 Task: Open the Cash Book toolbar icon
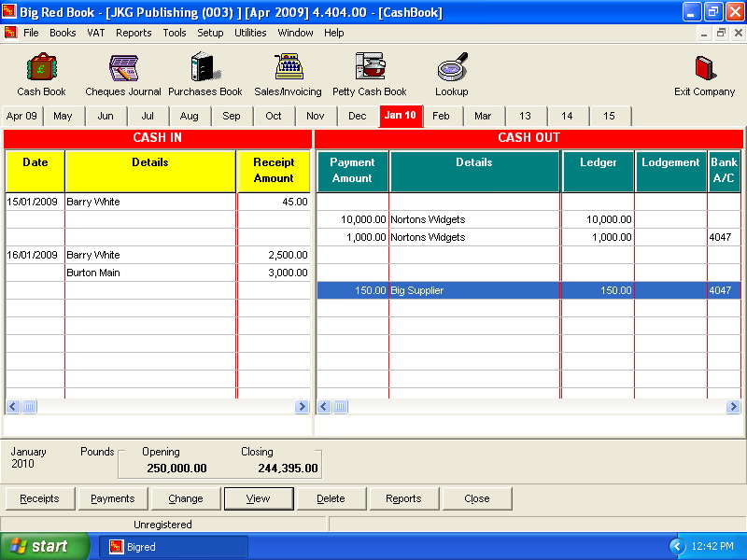[x=41, y=67]
